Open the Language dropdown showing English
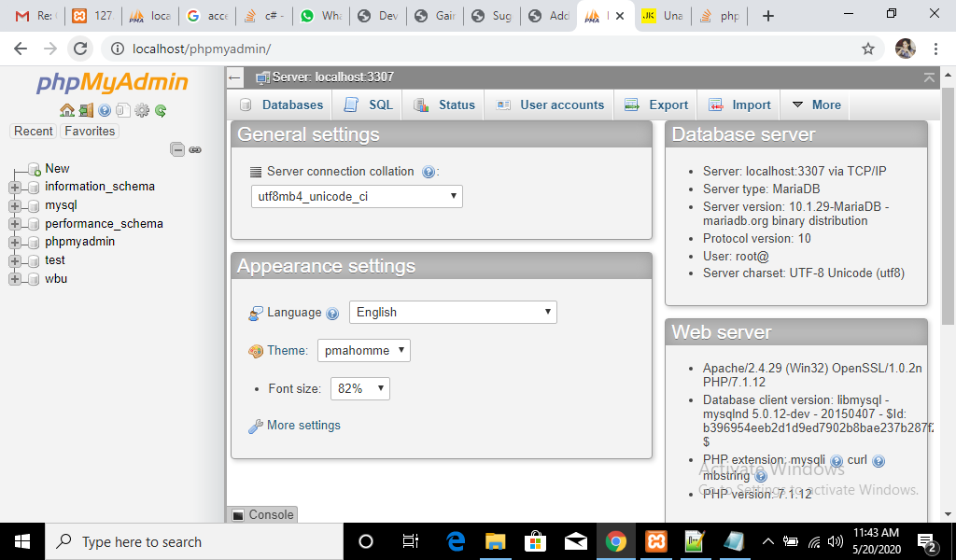The width and height of the screenshot is (956, 560). pyautogui.click(x=453, y=313)
